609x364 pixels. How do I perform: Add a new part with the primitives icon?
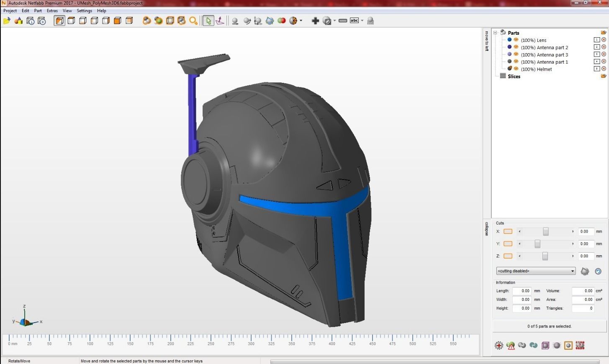click(x=18, y=21)
